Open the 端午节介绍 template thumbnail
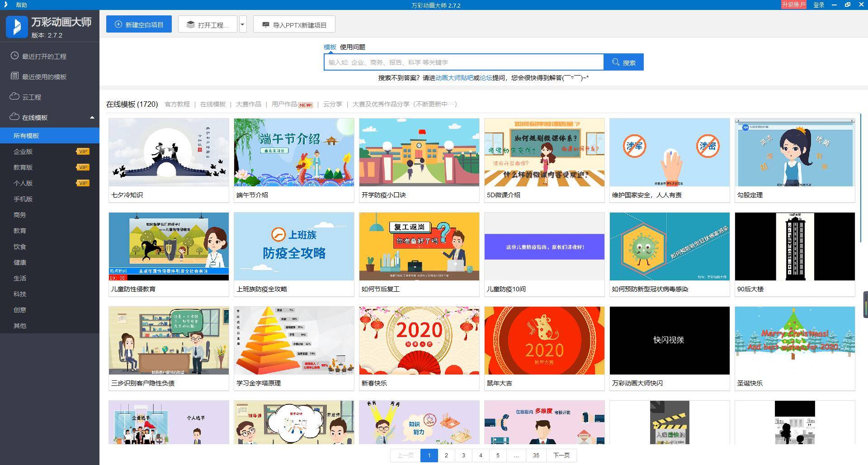 click(294, 152)
